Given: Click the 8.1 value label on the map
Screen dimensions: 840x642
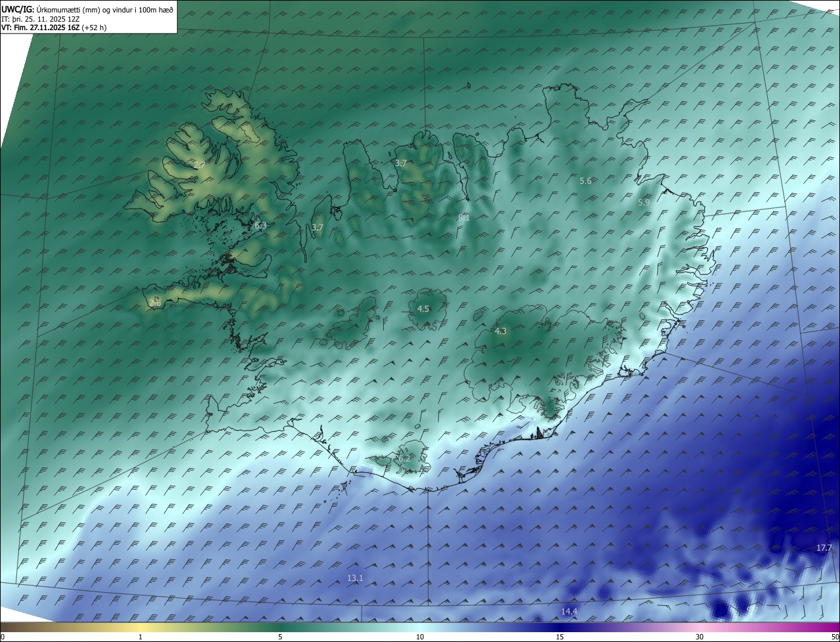Looking at the screenshot, I should [x=464, y=217].
